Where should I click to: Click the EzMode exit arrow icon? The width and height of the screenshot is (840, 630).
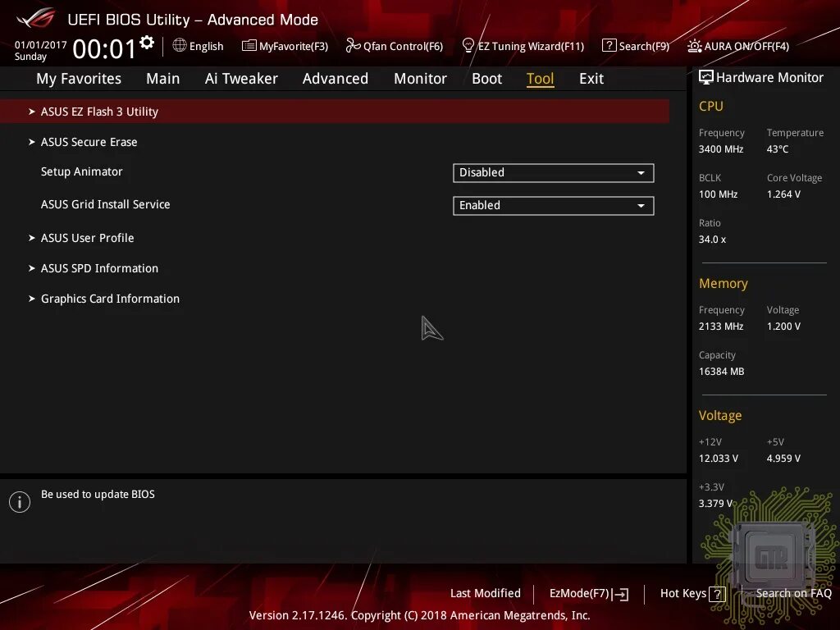(x=620, y=594)
